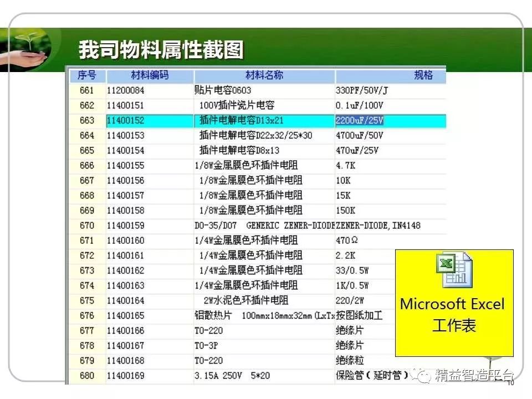Click row number 680
Screen dimensions: 532x399
(x=87, y=376)
